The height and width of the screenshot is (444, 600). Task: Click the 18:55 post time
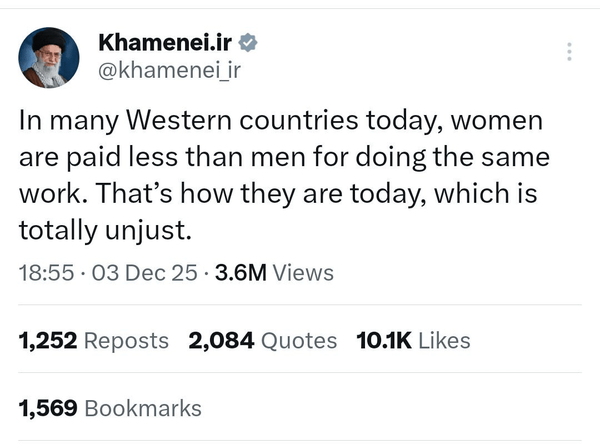click(46, 272)
